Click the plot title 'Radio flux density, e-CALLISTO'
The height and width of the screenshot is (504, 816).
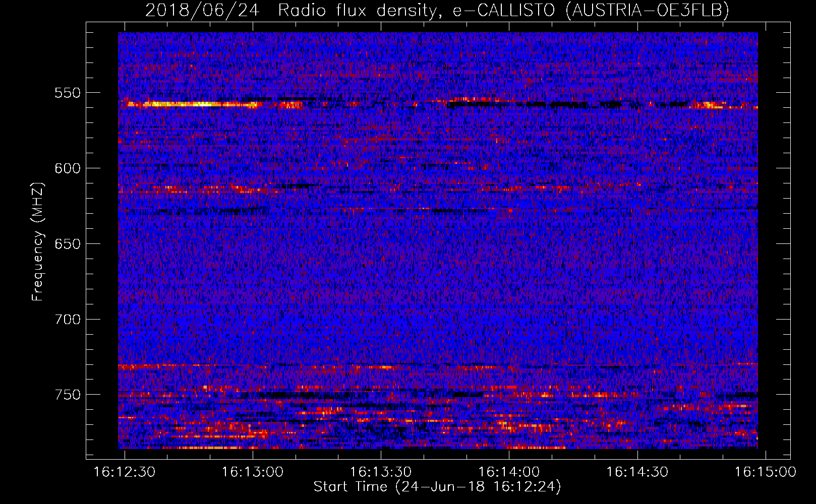pyautogui.click(x=417, y=10)
